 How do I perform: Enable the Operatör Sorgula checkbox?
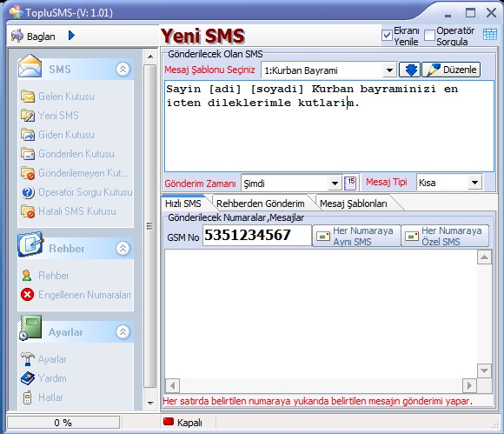[x=429, y=35]
